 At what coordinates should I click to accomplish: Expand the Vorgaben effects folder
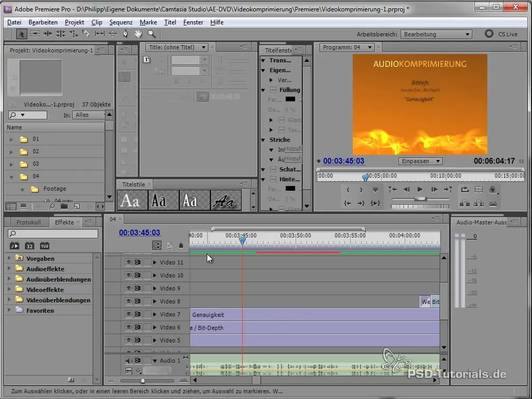coord(9,258)
